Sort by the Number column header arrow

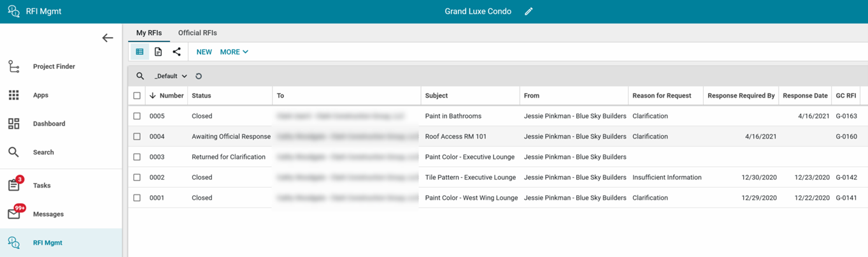(153, 96)
